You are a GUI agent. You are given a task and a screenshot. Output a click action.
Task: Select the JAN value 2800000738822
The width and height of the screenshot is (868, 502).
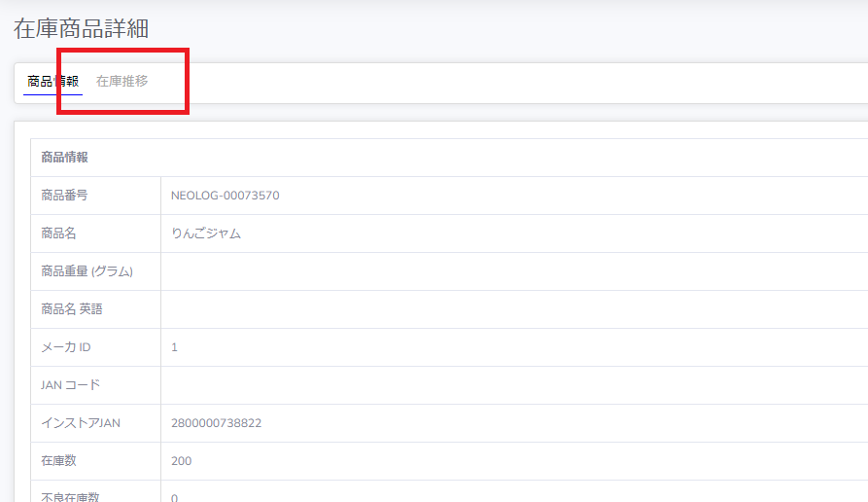[216, 423]
